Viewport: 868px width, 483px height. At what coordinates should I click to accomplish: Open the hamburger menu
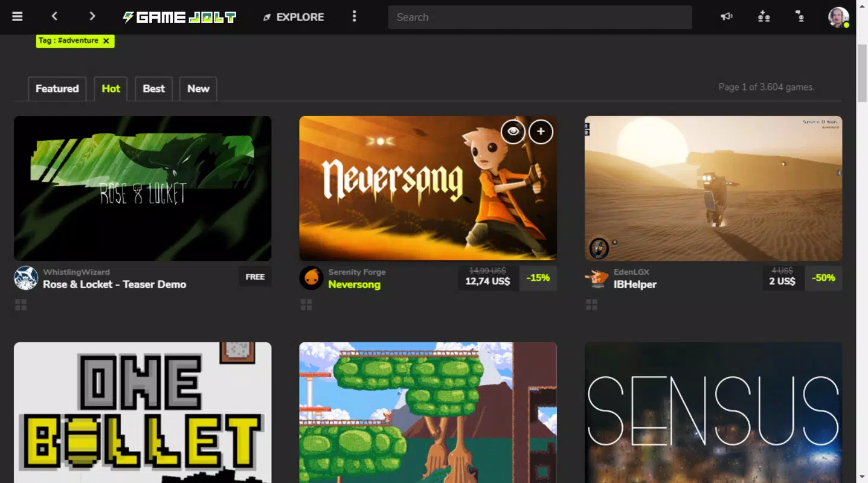tap(17, 17)
